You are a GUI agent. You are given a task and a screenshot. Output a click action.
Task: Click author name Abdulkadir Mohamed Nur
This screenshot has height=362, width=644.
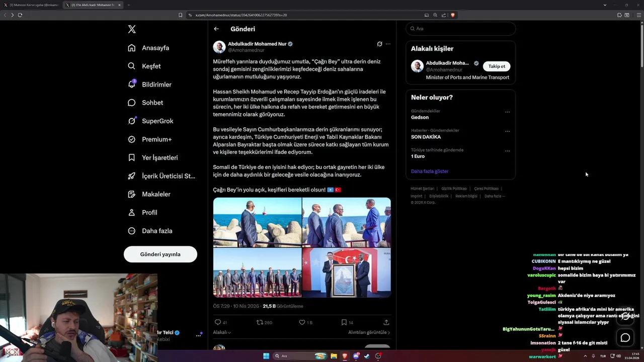(257, 44)
